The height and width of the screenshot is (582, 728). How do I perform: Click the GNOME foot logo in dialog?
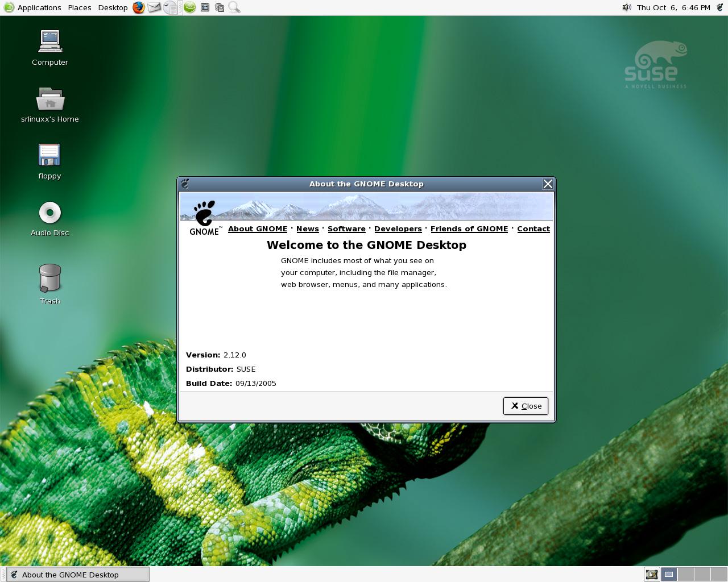click(x=204, y=218)
